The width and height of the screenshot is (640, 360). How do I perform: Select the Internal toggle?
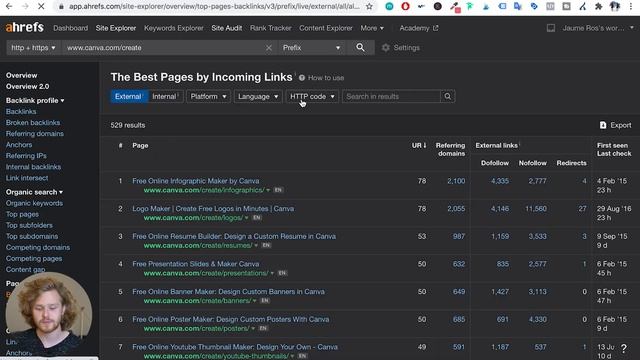click(x=165, y=96)
